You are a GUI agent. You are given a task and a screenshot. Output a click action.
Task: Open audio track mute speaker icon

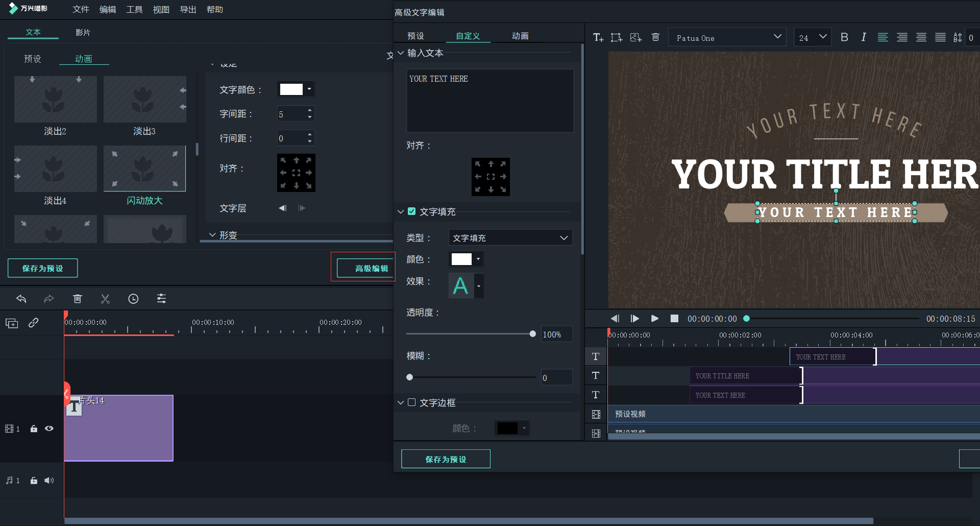click(x=49, y=481)
